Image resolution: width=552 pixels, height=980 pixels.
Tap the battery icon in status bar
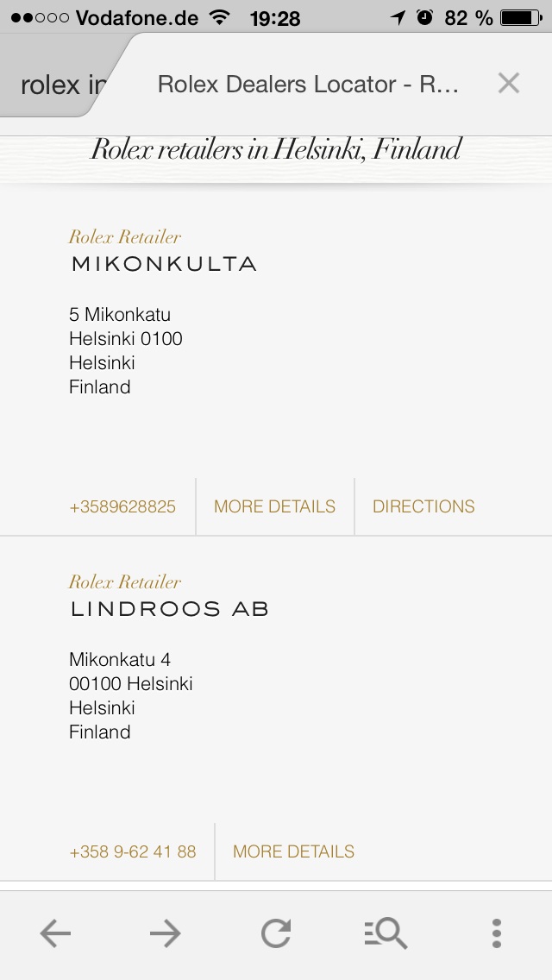pyautogui.click(x=520, y=17)
